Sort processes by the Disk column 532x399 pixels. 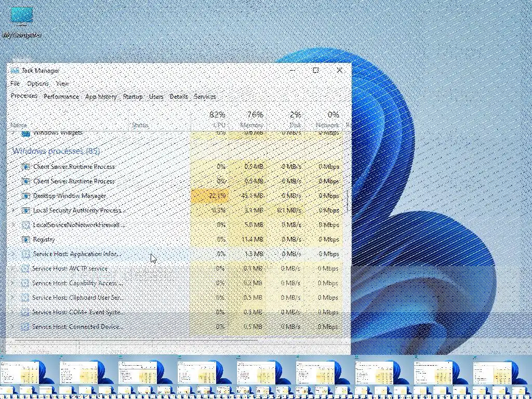pyautogui.click(x=286, y=119)
